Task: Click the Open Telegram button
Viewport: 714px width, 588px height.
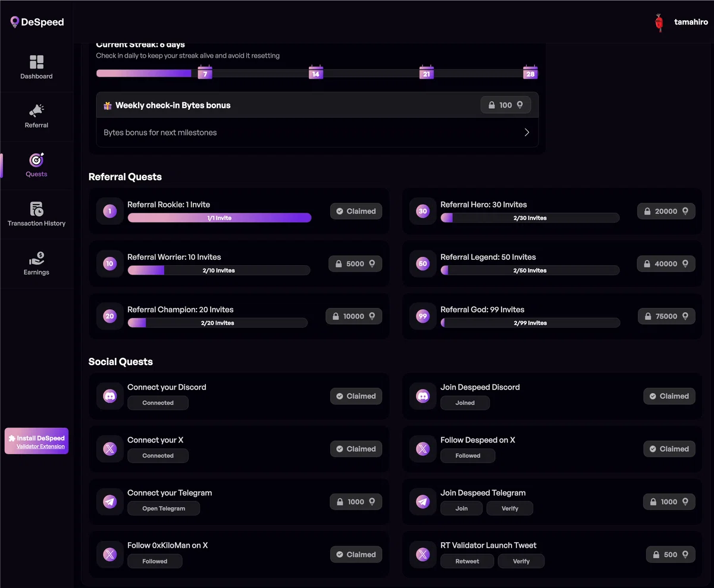Action: point(164,508)
